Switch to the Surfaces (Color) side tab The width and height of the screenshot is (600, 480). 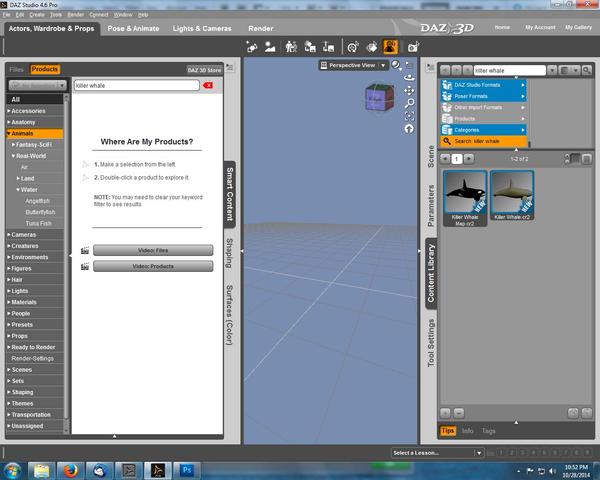pos(230,315)
